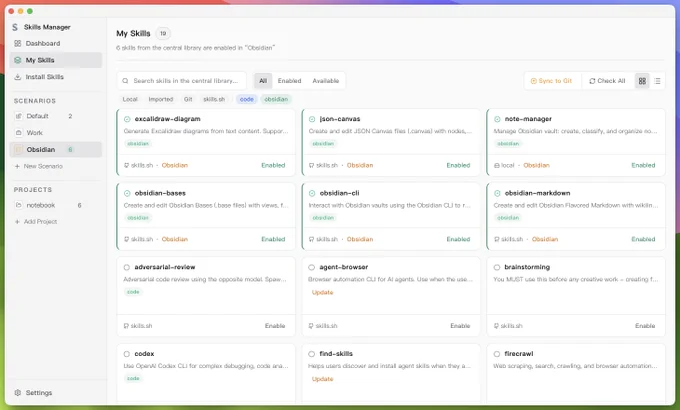Viewport: 680px width, 410px height.
Task: Check the find-skills circle
Action: click(x=311, y=354)
